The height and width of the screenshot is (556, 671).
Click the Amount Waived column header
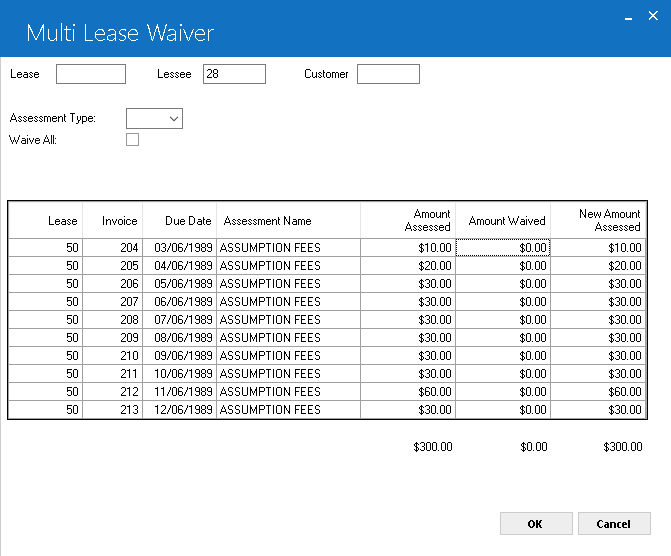tap(503, 220)
